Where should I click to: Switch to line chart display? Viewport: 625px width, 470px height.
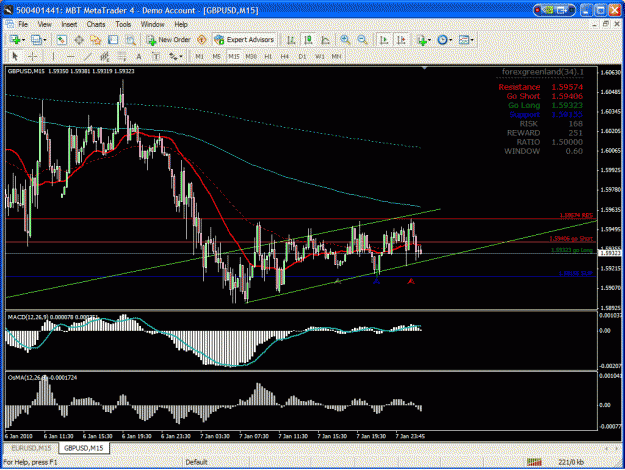coord(325,40)
